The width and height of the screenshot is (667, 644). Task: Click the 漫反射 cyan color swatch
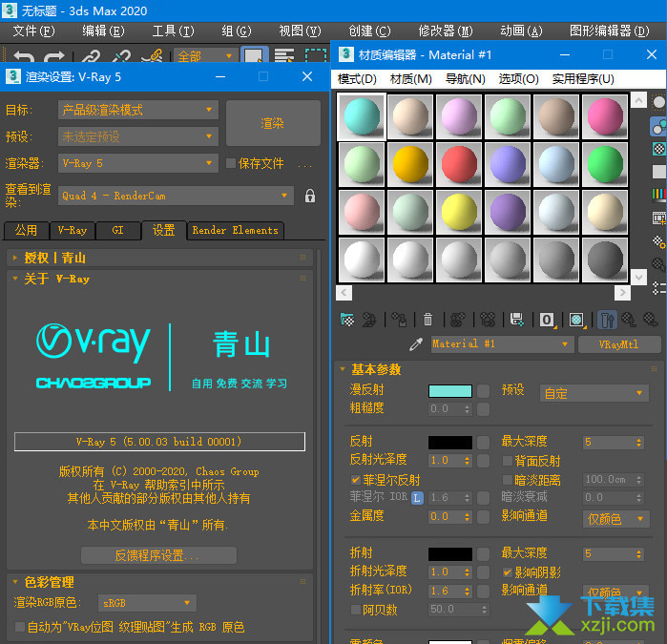(450, 391)
